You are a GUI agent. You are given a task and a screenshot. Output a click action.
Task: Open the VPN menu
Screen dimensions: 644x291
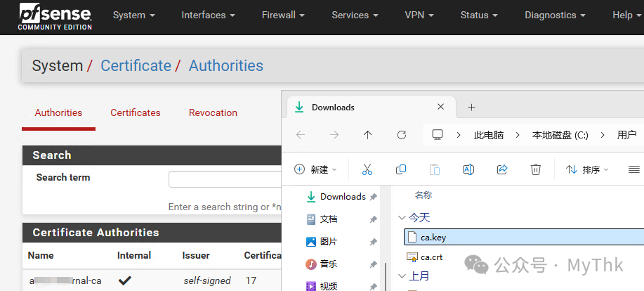point(419,15)
